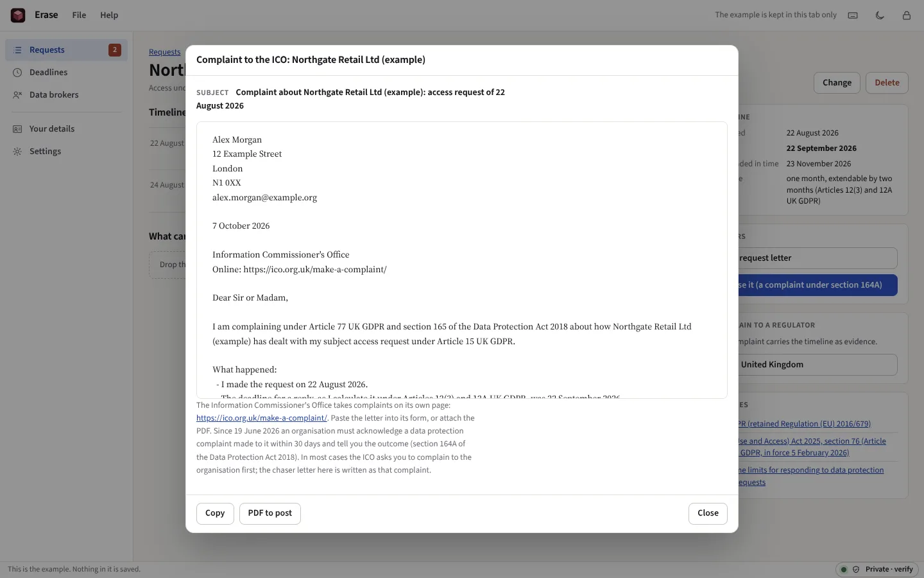
Task: Click the Erase app logo icon
Action: coord(18,15)
